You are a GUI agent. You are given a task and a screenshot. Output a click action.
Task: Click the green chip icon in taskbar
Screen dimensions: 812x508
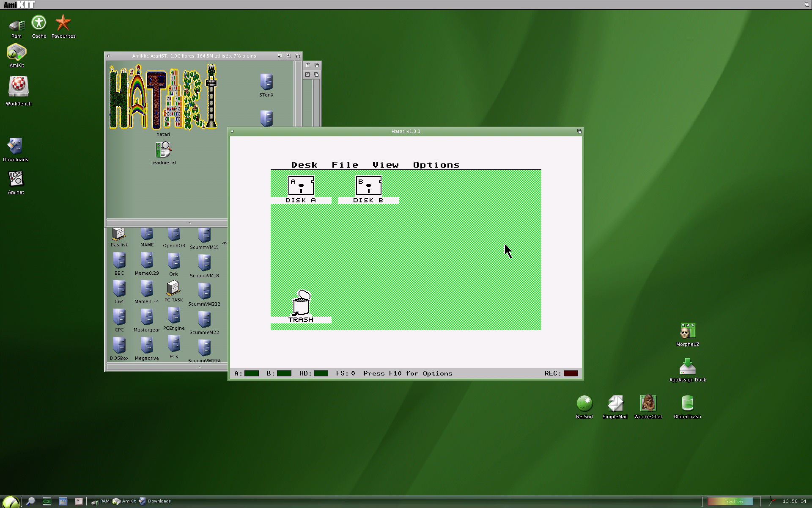point(47,501)
